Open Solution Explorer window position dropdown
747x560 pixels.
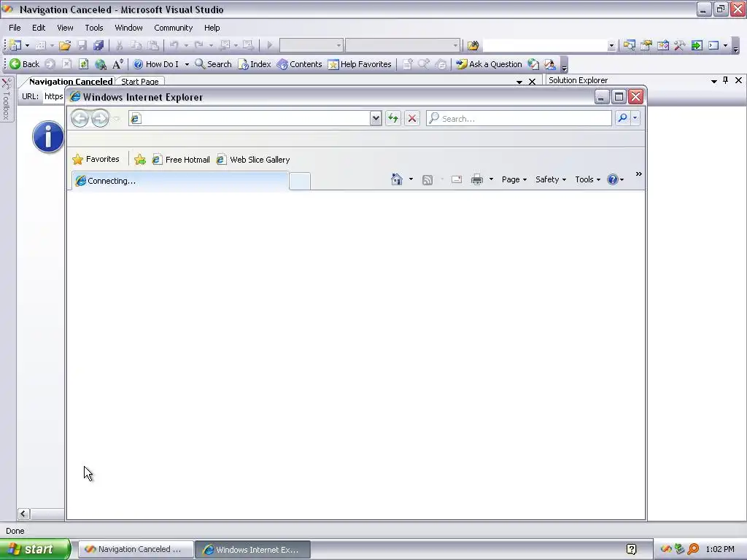pyautogui.click(x=713, y=81)
